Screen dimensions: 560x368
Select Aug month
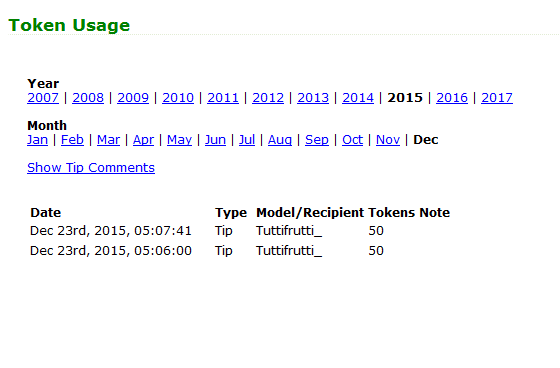(280, 140)
